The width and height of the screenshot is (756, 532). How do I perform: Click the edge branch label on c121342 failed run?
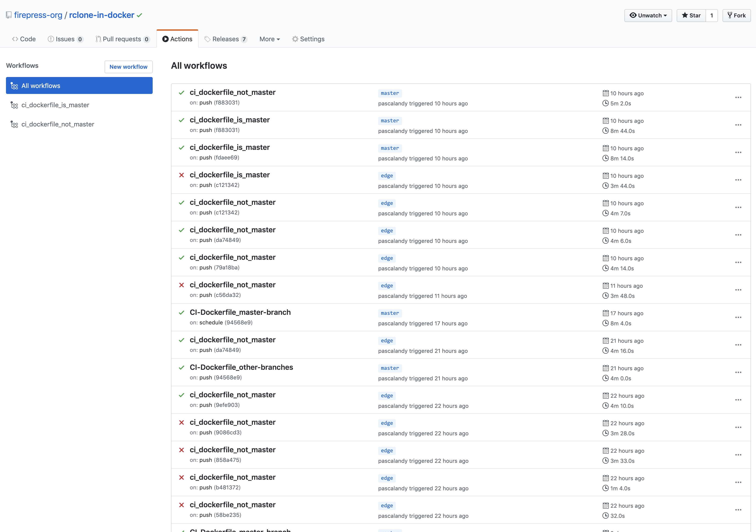[x=387, y=176]
